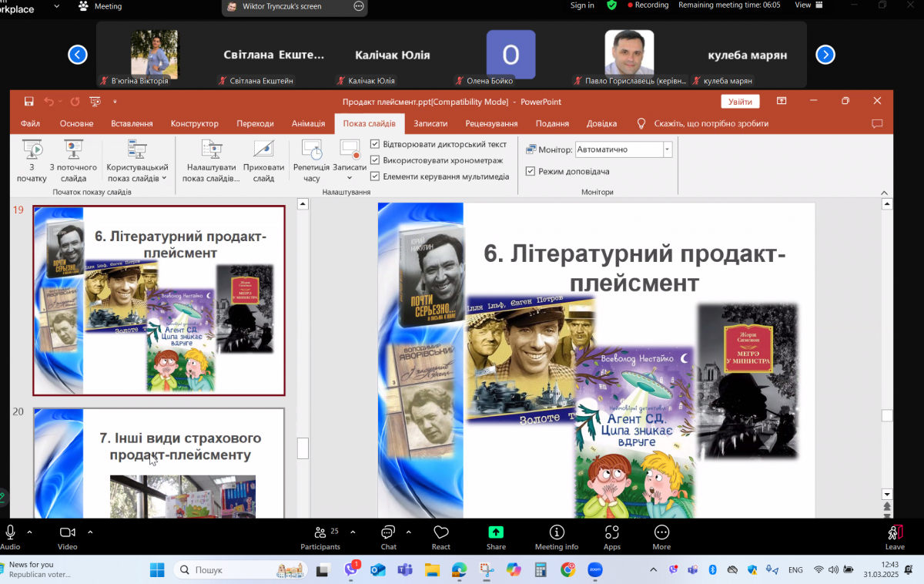This screenshot has height=584, width=924.
Task: Toggle Використовувати хронометраж checkbox
Action: (x=375, y=160)
